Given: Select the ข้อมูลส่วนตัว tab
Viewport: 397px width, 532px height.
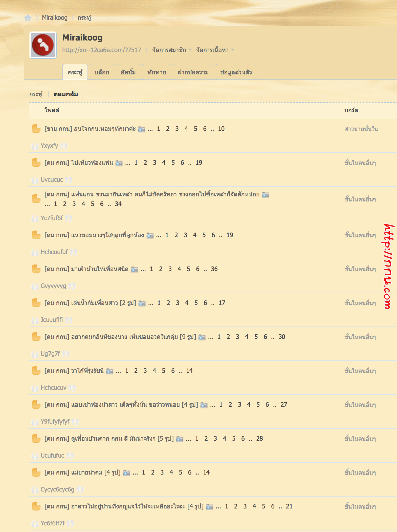Looking at the screenshot, I should pos(236,72).
